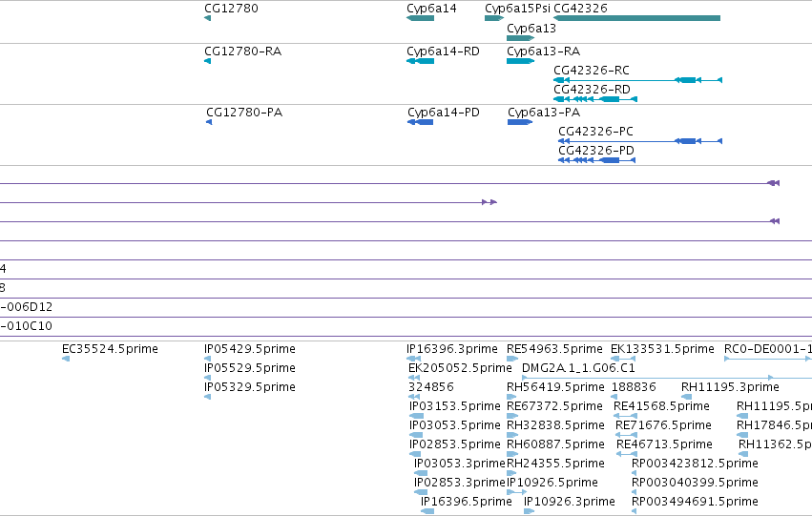Click the CG42326-PC coding feature line
812x516 pixels.
(640, 141)
